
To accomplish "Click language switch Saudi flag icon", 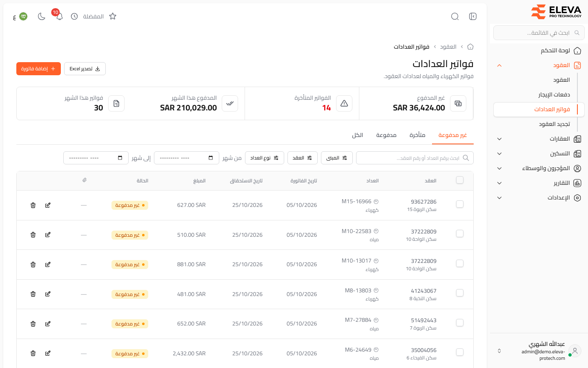I will click(x=23, y=16).
